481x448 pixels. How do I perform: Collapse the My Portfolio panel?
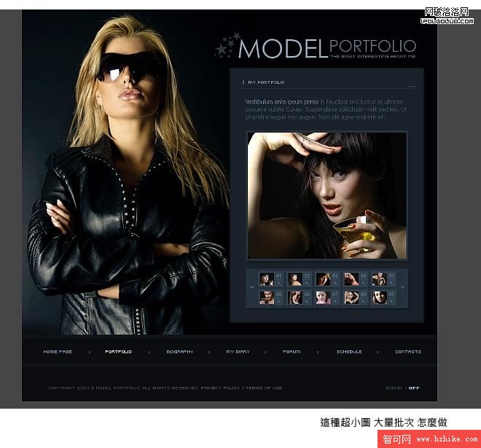[x=412, y=83]
